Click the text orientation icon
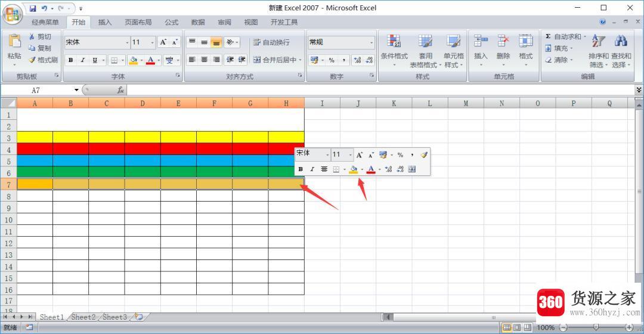 (x=230, y=42)
